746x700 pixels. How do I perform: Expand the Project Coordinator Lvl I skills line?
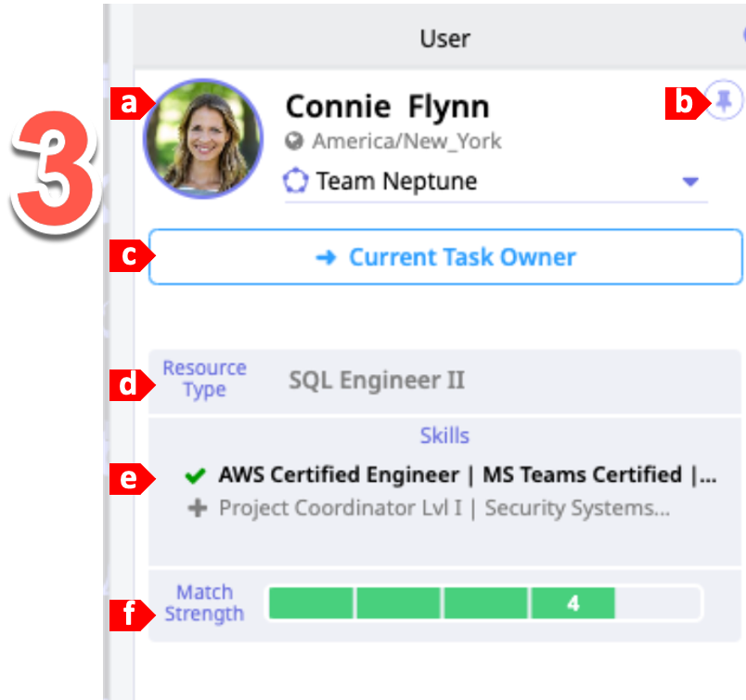click(x=444, y=509)
